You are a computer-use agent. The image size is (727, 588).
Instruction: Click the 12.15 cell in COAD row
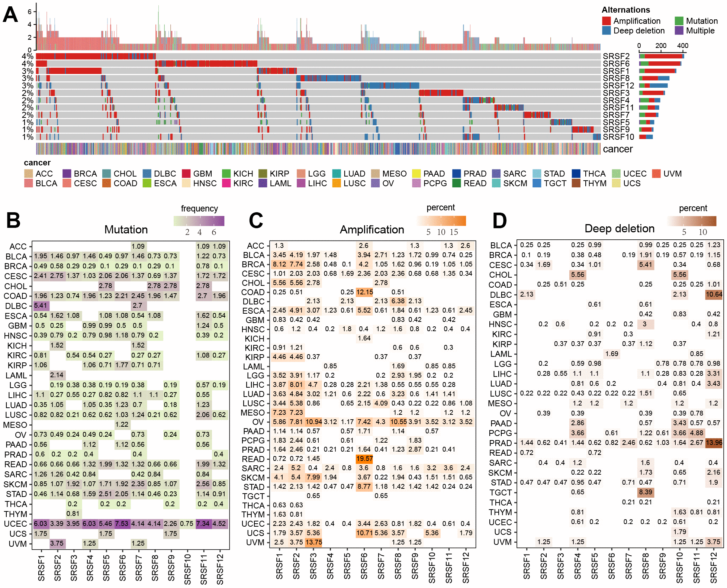click(x=364, y=292)
